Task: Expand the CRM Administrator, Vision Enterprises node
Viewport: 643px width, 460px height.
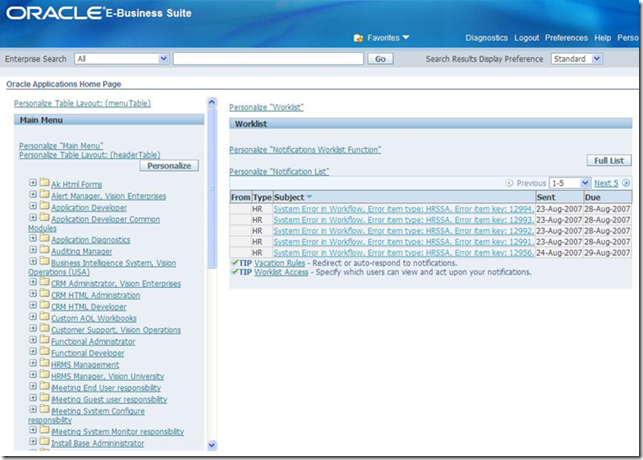Action: (x=33, y=282)
